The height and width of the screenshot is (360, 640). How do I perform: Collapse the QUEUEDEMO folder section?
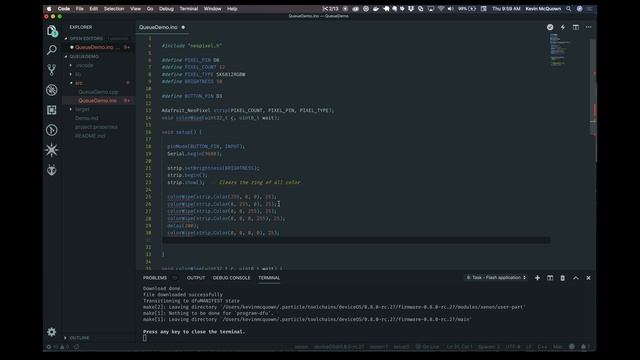tap(84, 56)
